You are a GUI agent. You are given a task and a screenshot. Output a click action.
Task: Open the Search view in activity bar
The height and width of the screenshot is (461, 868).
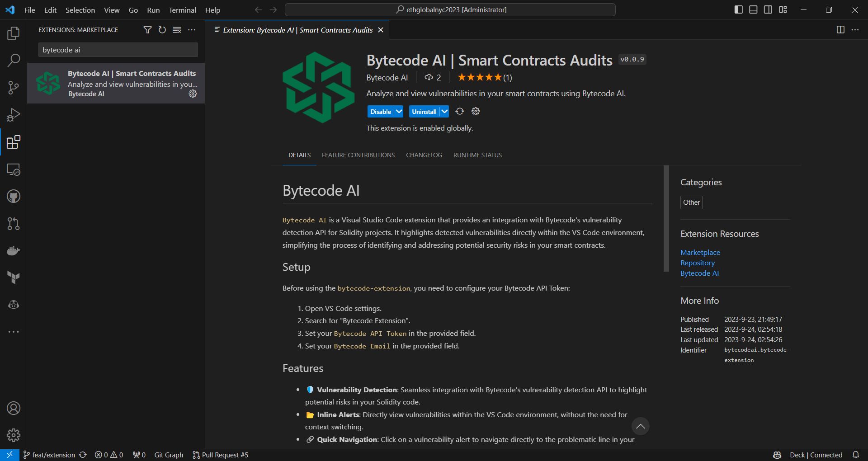pos(14,61)
